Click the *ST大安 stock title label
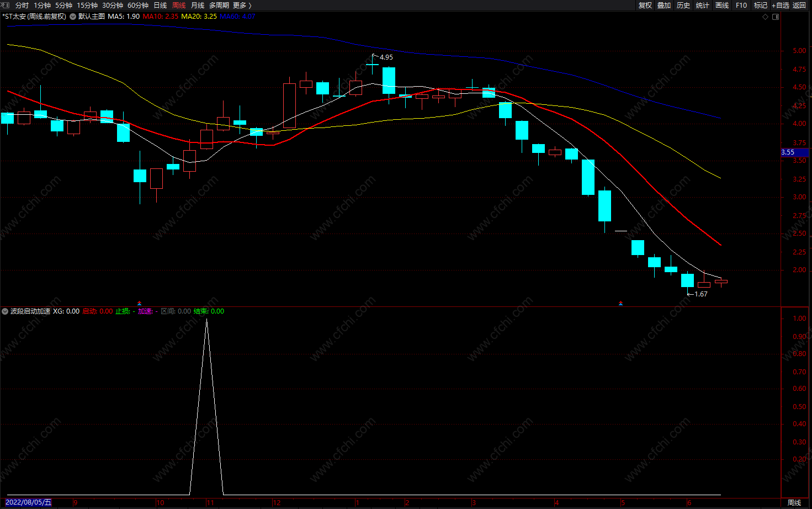This screenshot has width=812, height=509. click(34, 17)
